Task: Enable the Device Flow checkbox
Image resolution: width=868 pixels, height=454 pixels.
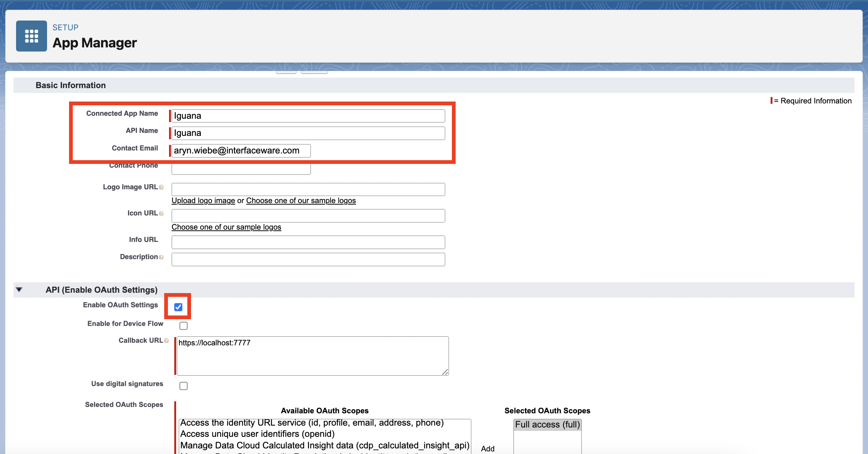Action: click(184, 326)
